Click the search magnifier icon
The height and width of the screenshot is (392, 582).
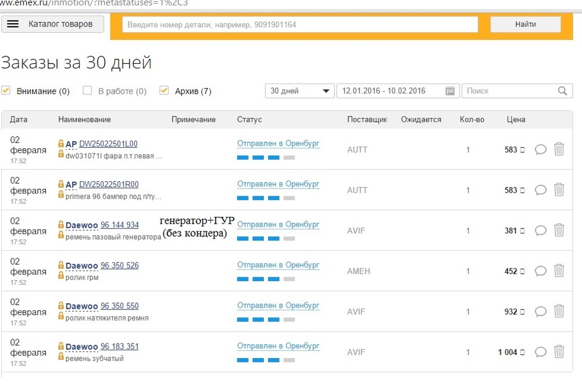coord(563,91)
